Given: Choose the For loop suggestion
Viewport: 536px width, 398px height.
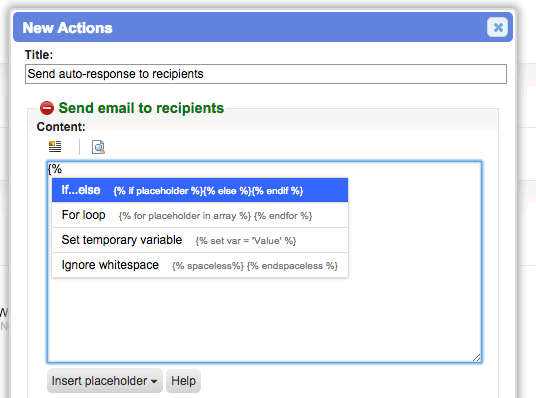Looking at the screenshot, I should click(x=200, y=215).
